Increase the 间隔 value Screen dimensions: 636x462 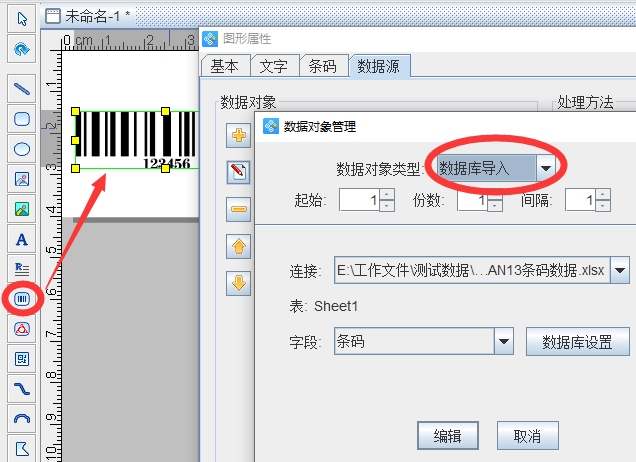pyautogui.click(x=603, y=194)
